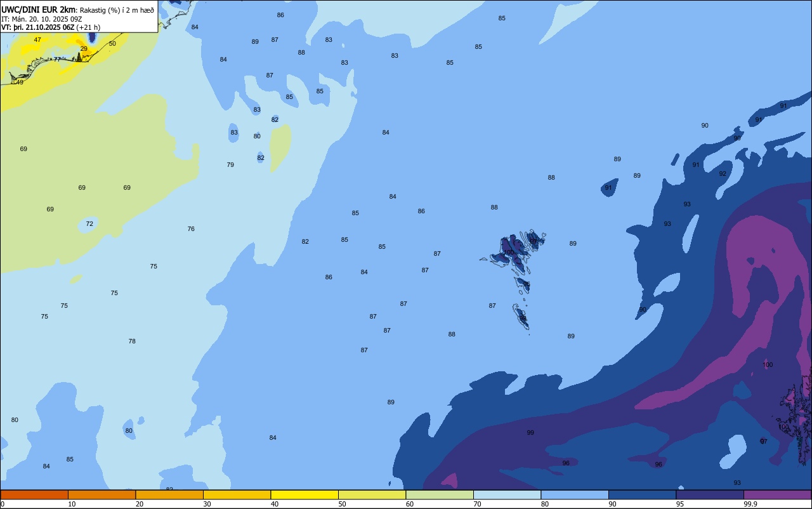Click the 95–99.9 indigo legend band
The height and width of the screenshot is (509, 812).
coord(710,494)
